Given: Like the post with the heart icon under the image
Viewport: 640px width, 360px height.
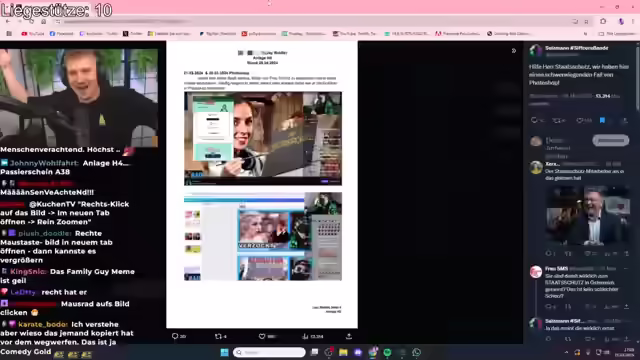Looking at the screenshot, I should tap(262, 336).
